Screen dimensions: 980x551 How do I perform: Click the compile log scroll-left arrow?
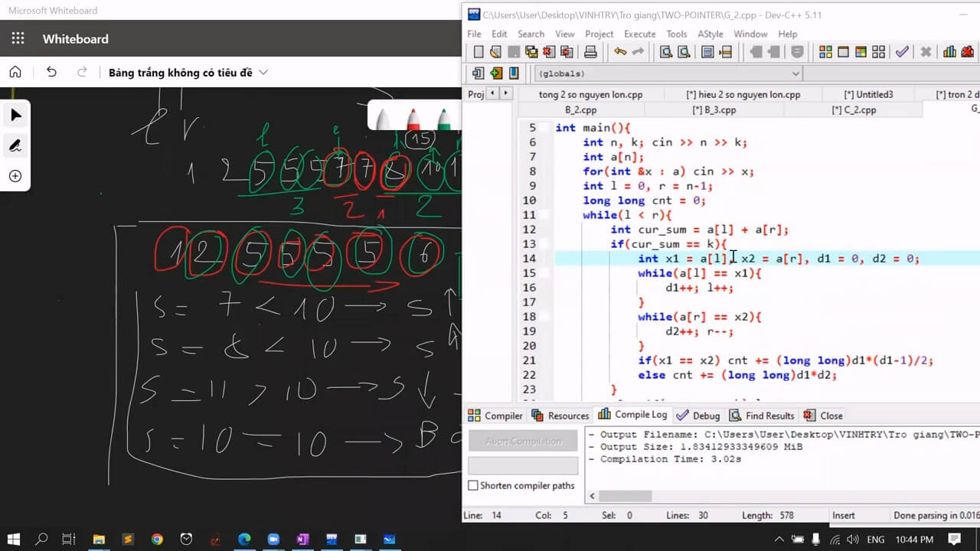(x=591, y=496)
